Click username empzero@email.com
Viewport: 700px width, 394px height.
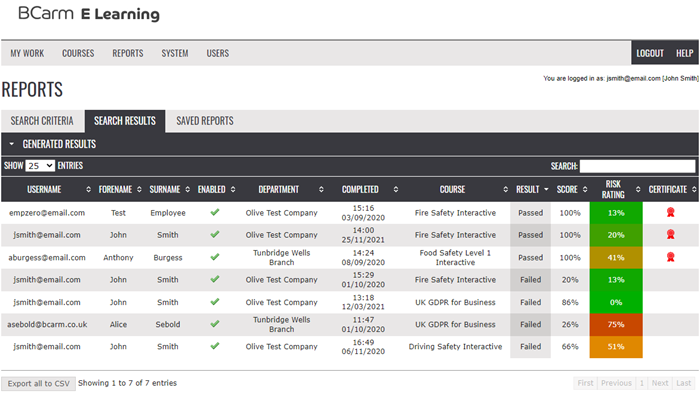tap(47, 213)
